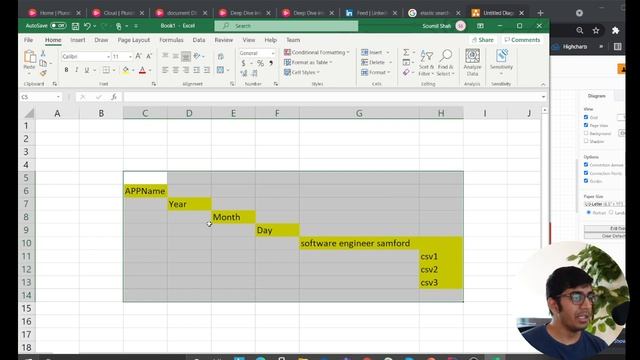
Task: Apply Align Right to cells
Action: 186,70
